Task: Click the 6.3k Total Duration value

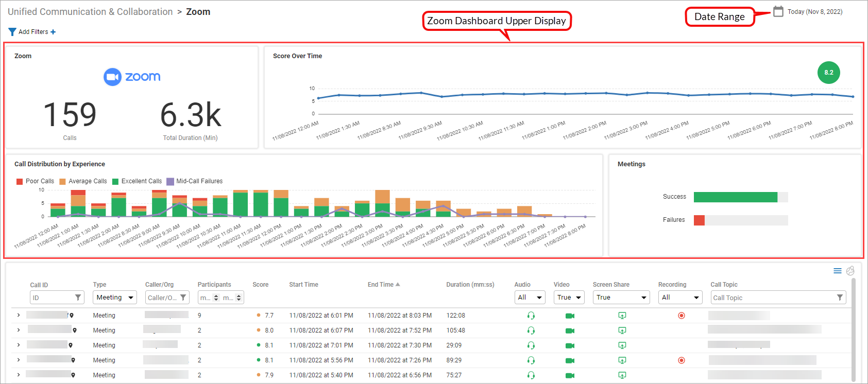Action: point(191,115)
